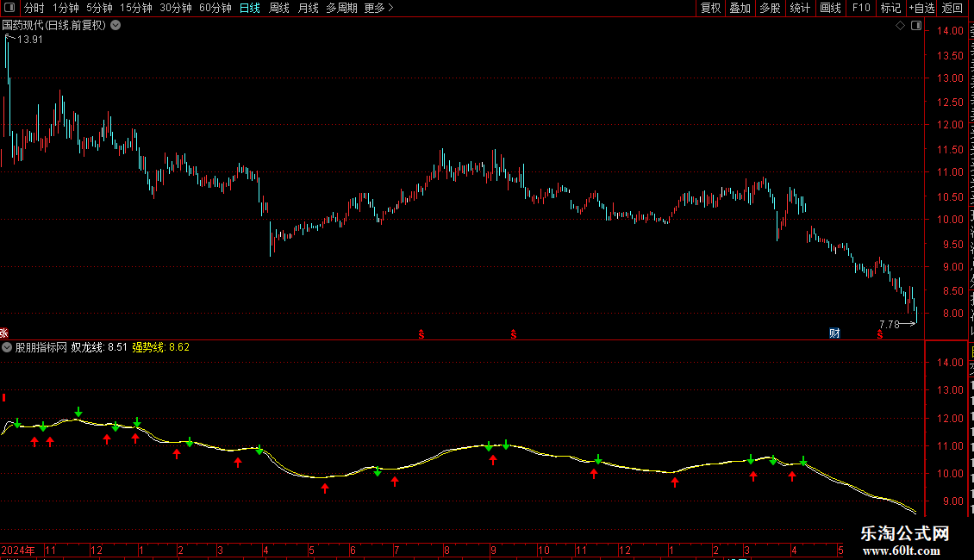
Task: Select the 5分钟 period tab
Action: [x=99, y=8]
